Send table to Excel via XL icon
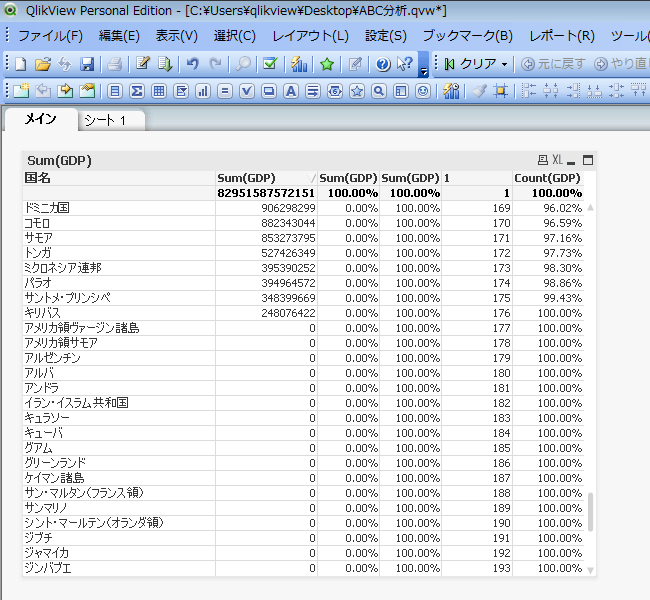The width and height of the screenshot is (650, 600). (x=557, y=160)
